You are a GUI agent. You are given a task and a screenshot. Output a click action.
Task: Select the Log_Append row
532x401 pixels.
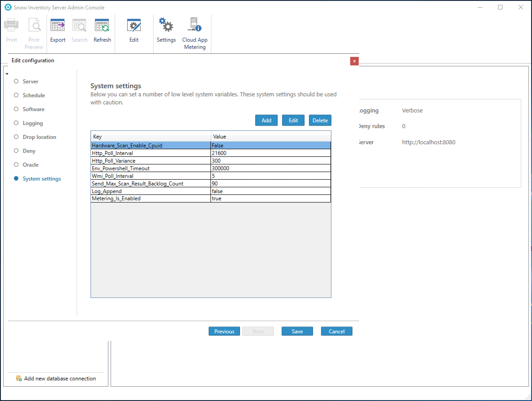211,191
